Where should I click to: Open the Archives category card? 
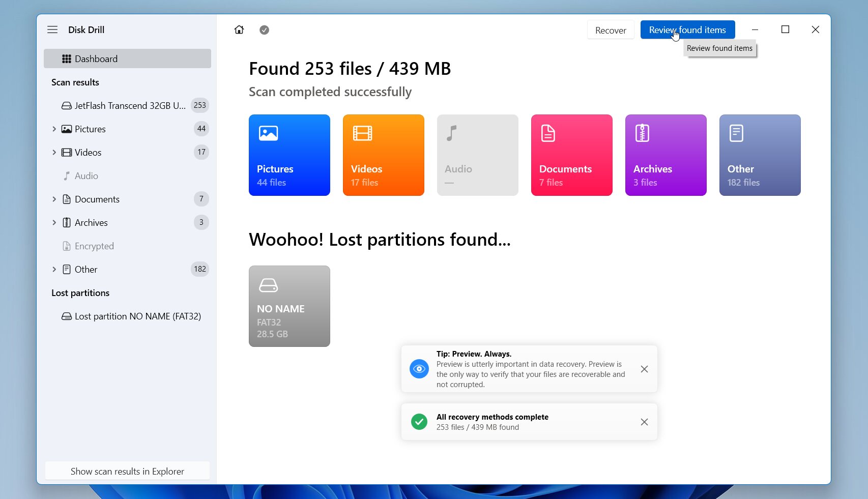click(x=666, y=155)
